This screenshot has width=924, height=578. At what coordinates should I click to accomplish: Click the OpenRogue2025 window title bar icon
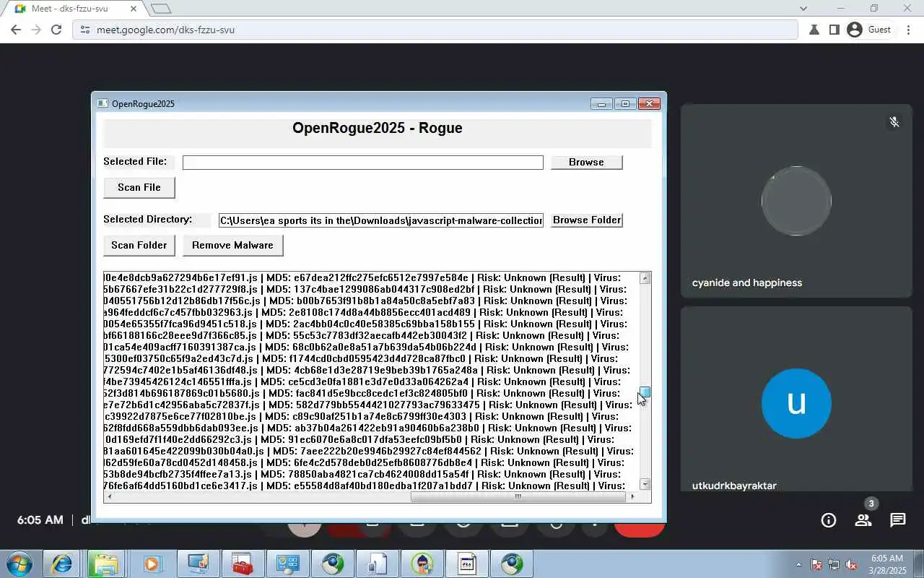(103, 103)
